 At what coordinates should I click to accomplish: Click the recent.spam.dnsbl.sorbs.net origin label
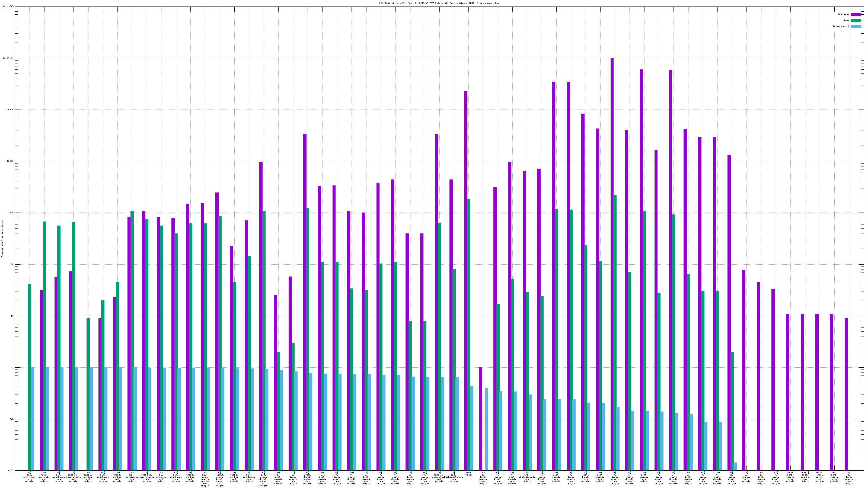point(219,479)
